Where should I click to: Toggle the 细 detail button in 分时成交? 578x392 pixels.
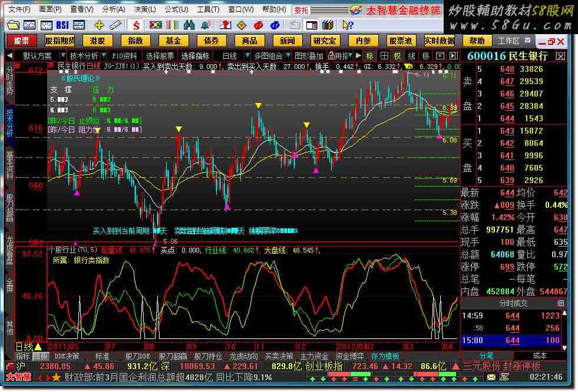[560, 303]
